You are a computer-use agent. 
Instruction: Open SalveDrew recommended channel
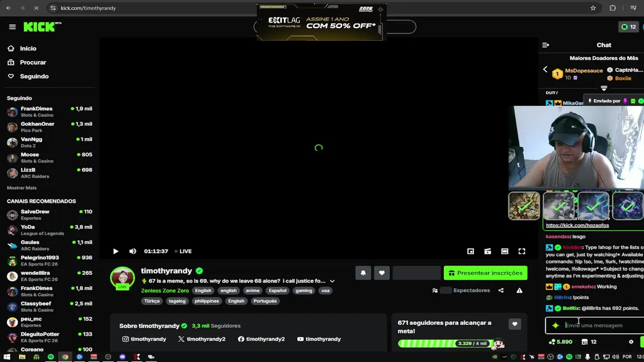pyautogui.click(x=49, y=215)
